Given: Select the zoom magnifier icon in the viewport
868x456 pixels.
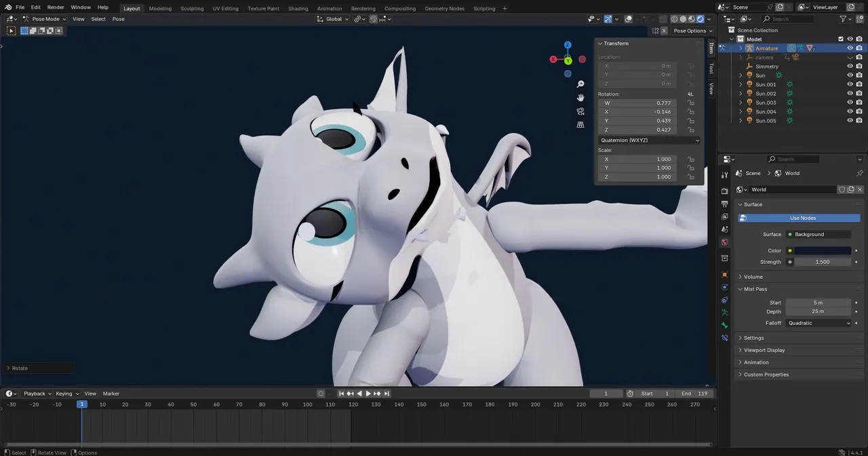Looking at the screenshot, I should point(580,84).
